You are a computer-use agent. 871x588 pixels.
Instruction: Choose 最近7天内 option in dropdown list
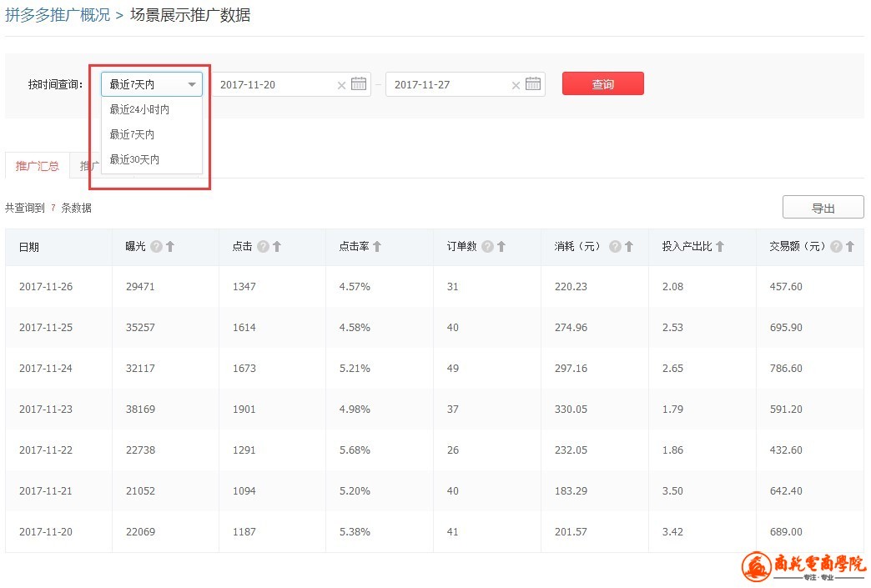coord(152,134)
